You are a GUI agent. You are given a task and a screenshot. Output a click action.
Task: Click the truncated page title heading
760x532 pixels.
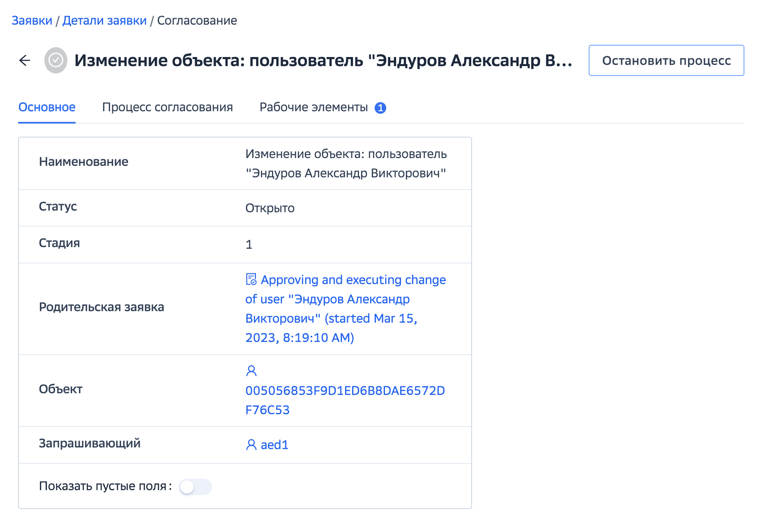pyautogui.click(x=323, y=60)
